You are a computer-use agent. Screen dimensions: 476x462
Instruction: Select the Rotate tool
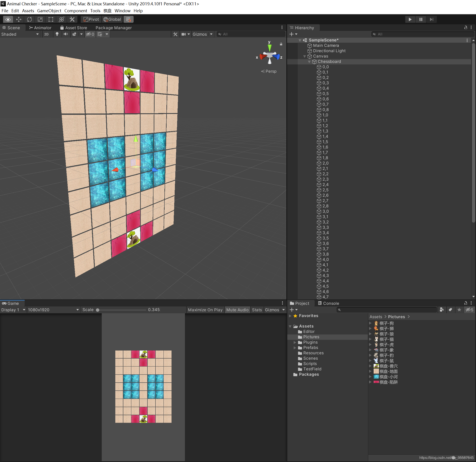[x=29, y=19]
